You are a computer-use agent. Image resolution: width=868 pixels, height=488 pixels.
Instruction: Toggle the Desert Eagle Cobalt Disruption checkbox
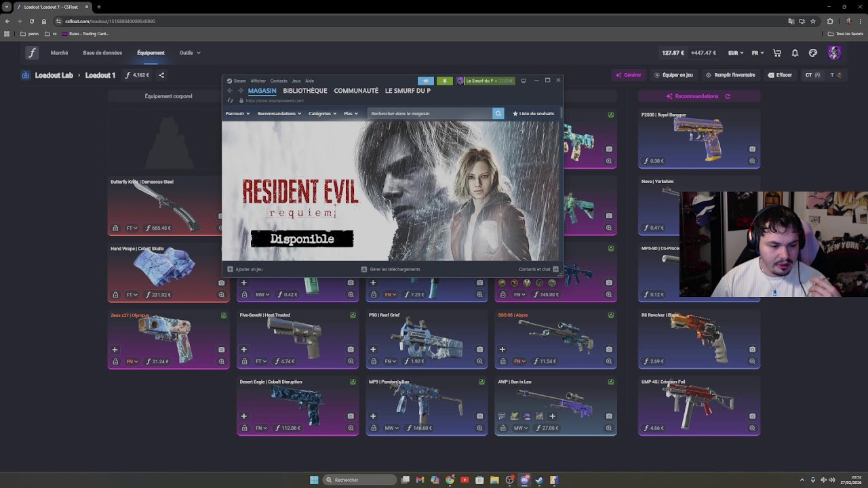pos(353,382)
